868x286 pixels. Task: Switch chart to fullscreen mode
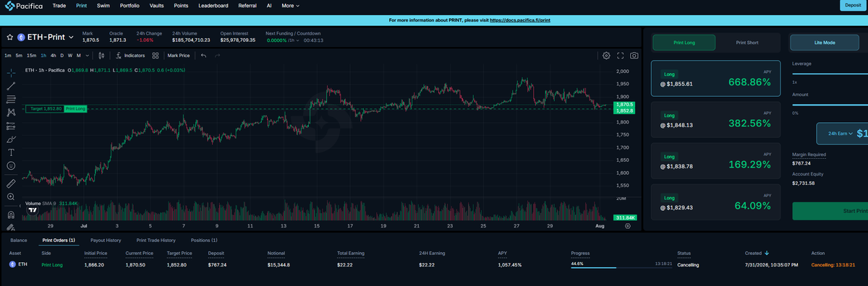620,55
